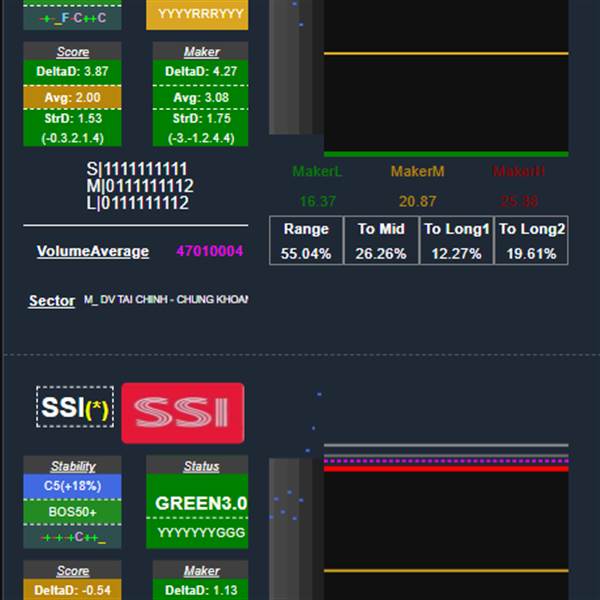
Task: Click the Range 55.04% cell
Action: [x=306, y=241]
